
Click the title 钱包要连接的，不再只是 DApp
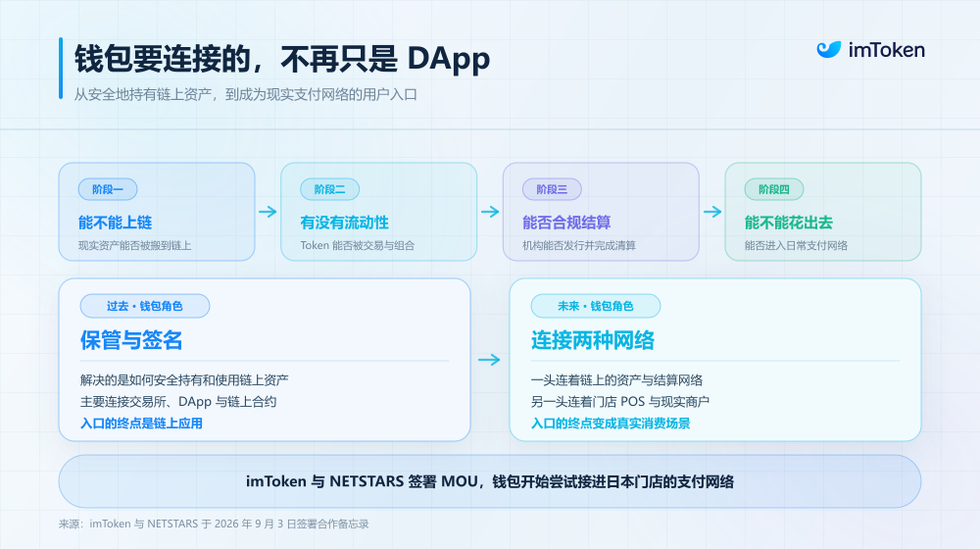(282, 59)
